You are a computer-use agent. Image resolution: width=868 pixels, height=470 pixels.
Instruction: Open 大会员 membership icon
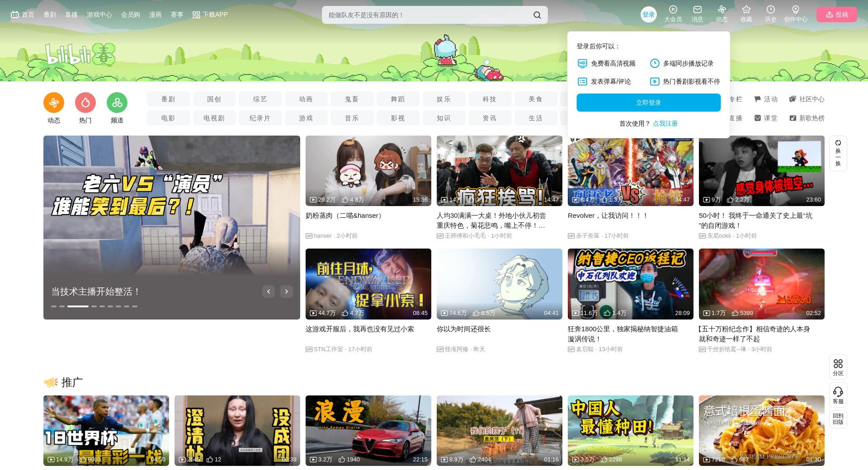click(x=673, y=14)
